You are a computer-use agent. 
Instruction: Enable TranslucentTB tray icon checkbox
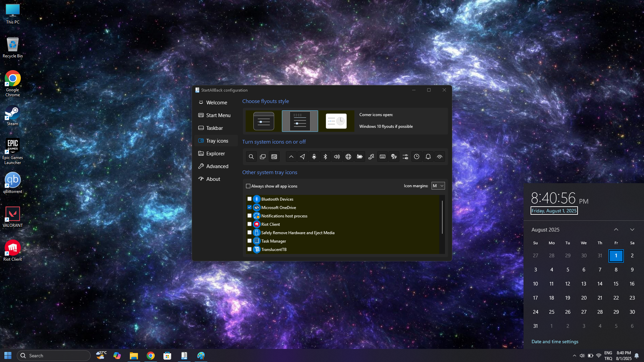click(249, 249)
